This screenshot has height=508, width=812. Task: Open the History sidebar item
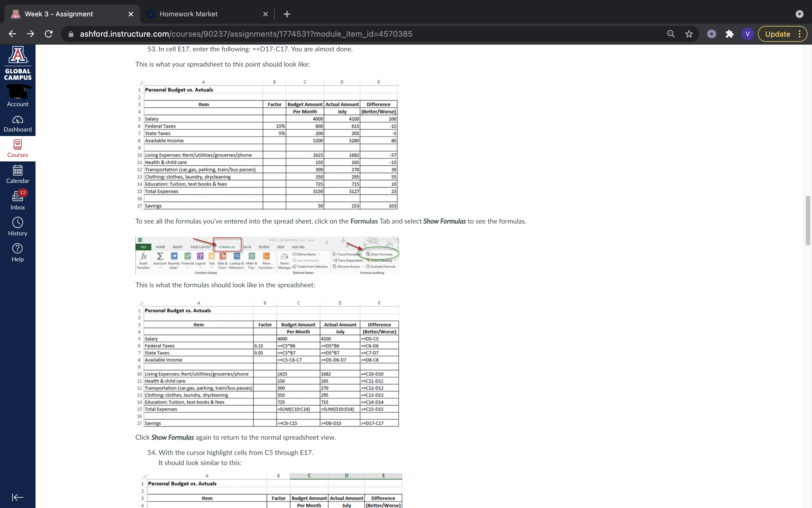pyautogui.click(x=18, y=226)
